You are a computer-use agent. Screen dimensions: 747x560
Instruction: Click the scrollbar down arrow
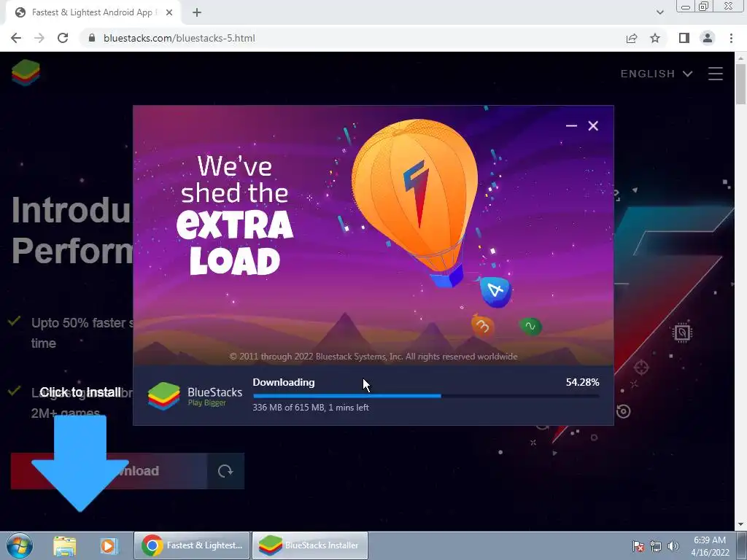pyautogui.click(x=741, y=525)
